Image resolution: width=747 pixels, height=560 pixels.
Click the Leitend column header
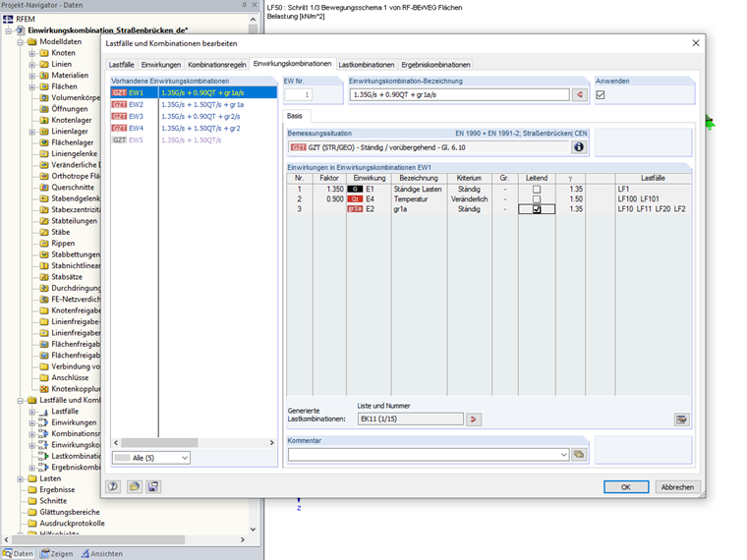pyautogui.click(x=537, y=178)
